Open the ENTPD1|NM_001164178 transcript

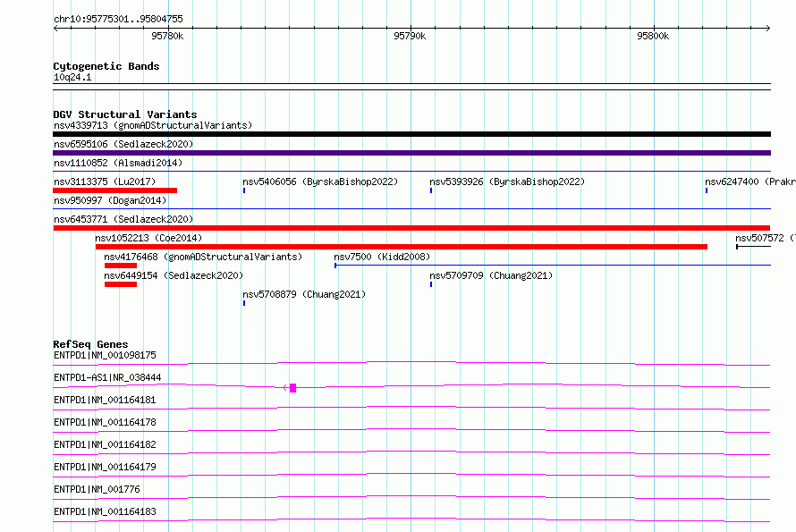coord(105,422)
